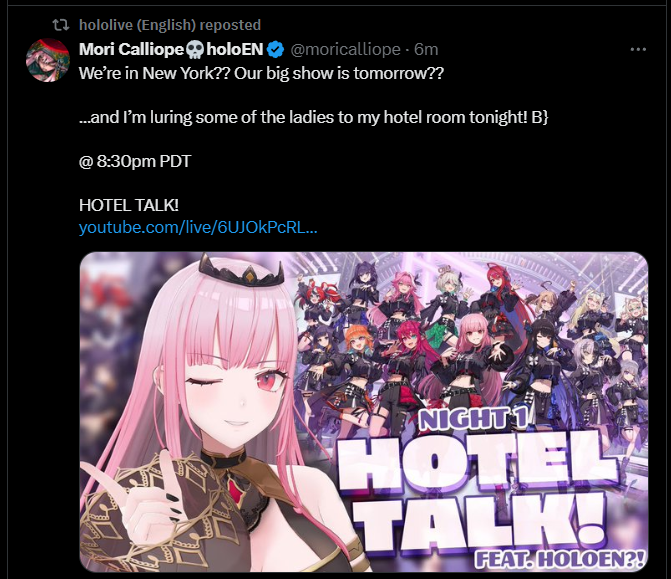Click the "NIGHT 1" label in the thumbnail
Image resolution: width=671 pixels, height=579 pixels.
tap(472, 418)
